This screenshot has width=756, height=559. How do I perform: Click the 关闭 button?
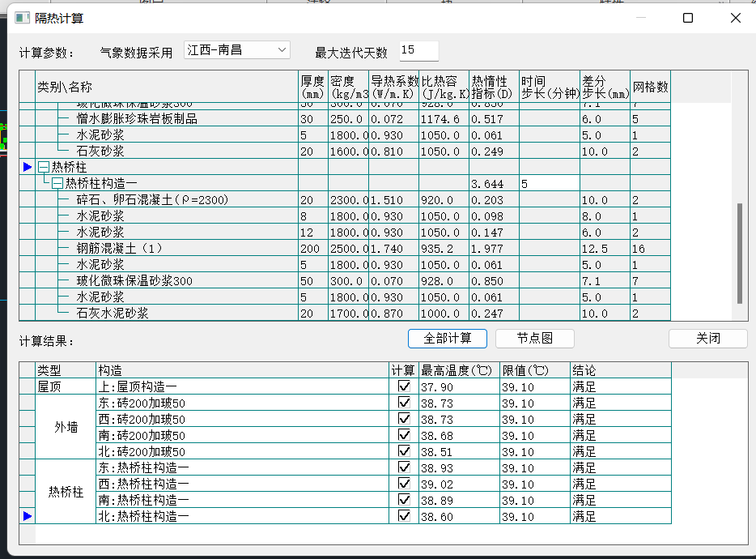[708, 338]
